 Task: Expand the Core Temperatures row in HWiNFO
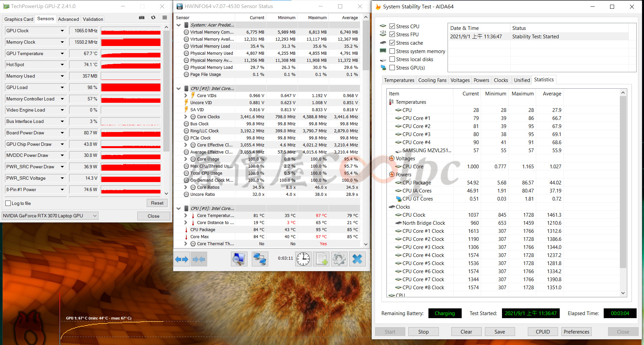click(x=186, y=215)
